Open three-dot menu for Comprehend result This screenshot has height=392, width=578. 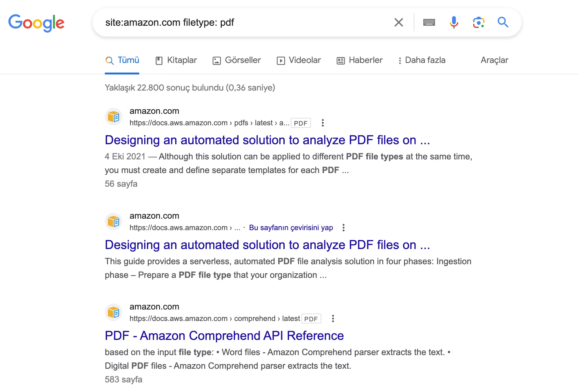coord(333,318)
